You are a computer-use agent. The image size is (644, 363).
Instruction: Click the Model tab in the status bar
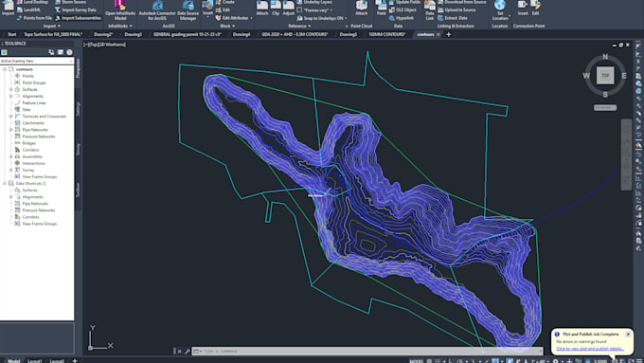coord(13,361)
